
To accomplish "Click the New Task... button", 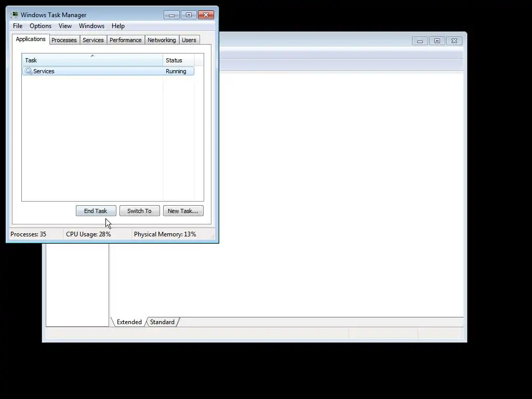I will [183, 211].
